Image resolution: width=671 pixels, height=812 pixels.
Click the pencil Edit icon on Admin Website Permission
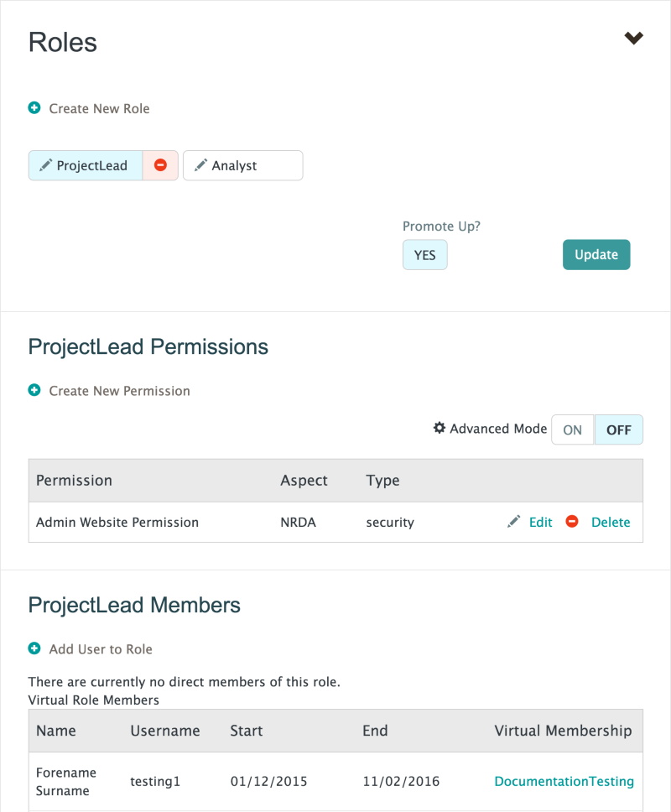[513, 522]
